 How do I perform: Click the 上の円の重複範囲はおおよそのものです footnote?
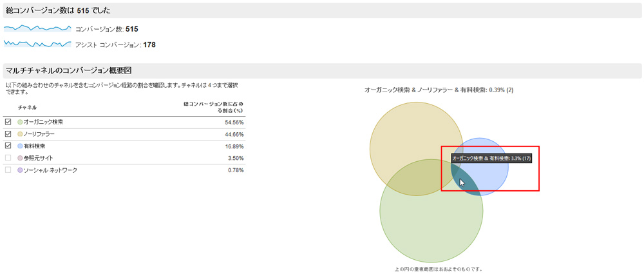tap(438, 269)
